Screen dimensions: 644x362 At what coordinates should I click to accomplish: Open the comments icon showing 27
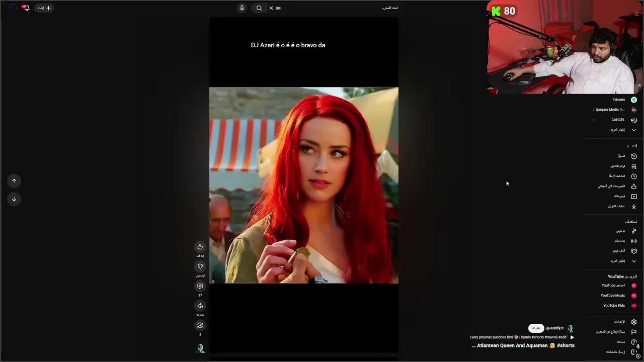pos(200,286)
